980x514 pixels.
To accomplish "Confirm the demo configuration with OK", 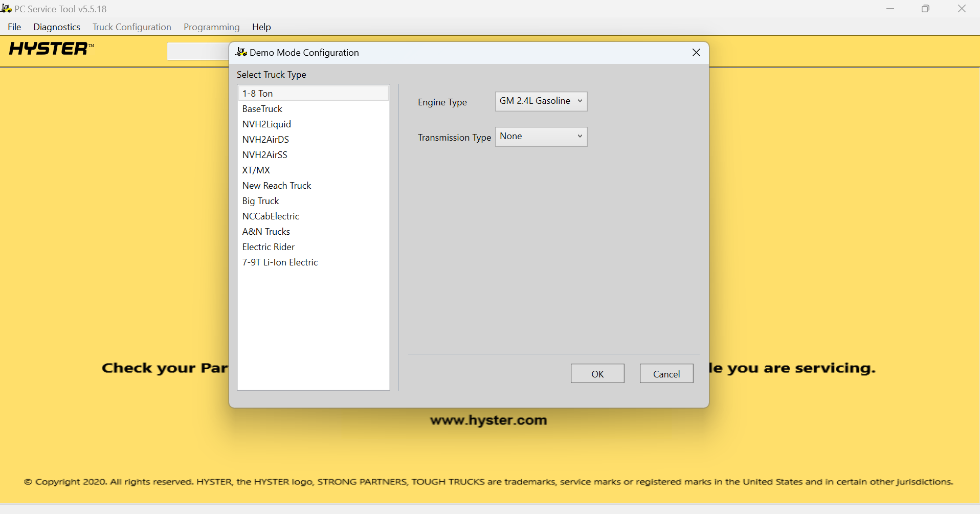I will pyautogui.click(x=597, y=373).
